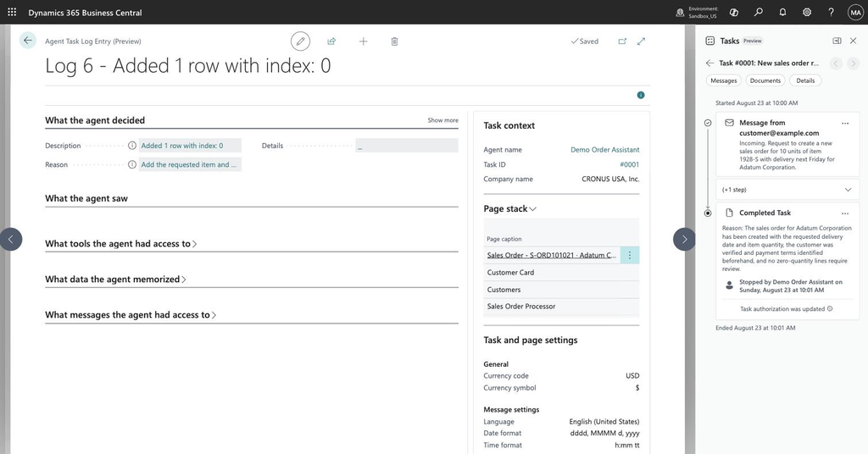Open settings gear in top bar
The image size is (868, 454).
coord(807,12)
